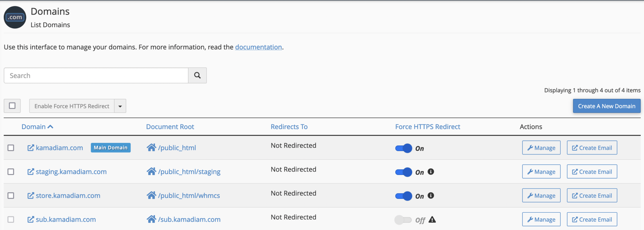This screenshot has height=230, width=644.
Task: Check the store.kamadiam.com row checkbox
Action: point(11,195)
